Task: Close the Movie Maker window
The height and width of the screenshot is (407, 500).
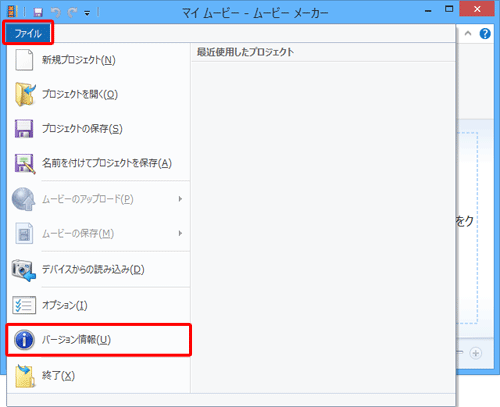Action: 477,9
